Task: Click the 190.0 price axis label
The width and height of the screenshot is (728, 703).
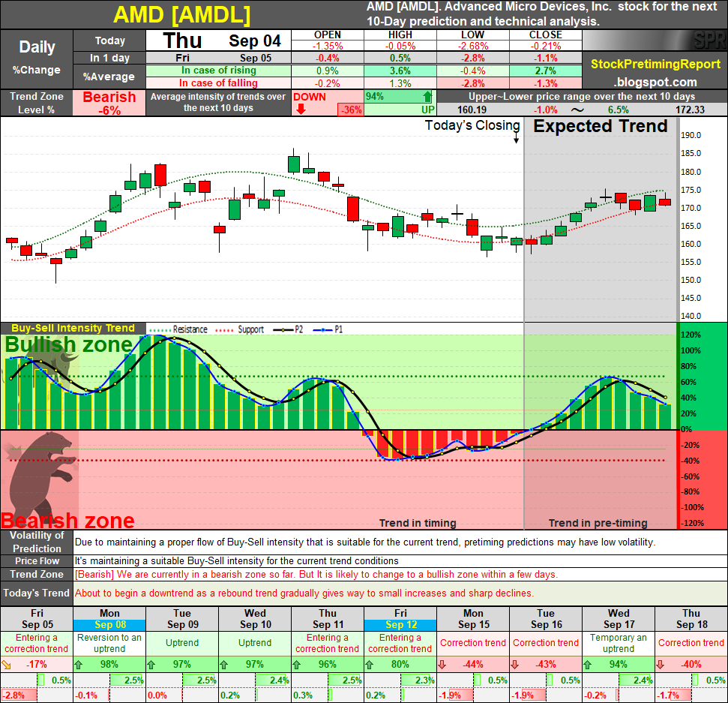Action: (691, 135)
